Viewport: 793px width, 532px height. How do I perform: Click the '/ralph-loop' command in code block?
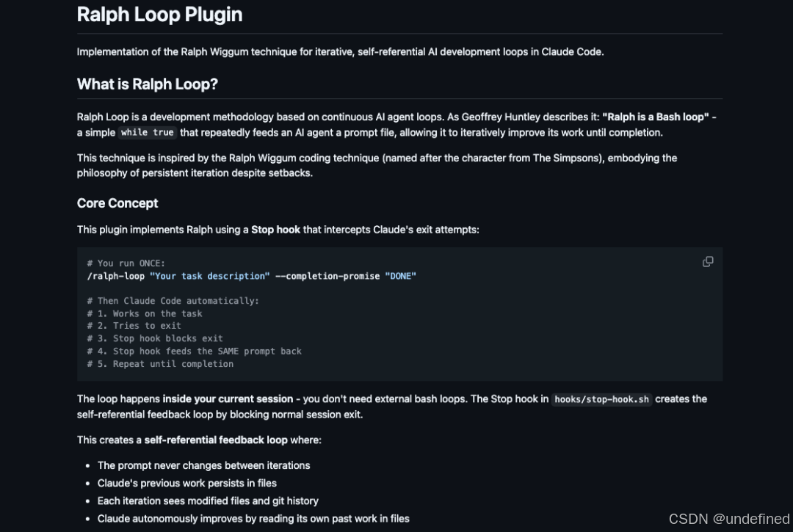point(116,276)
